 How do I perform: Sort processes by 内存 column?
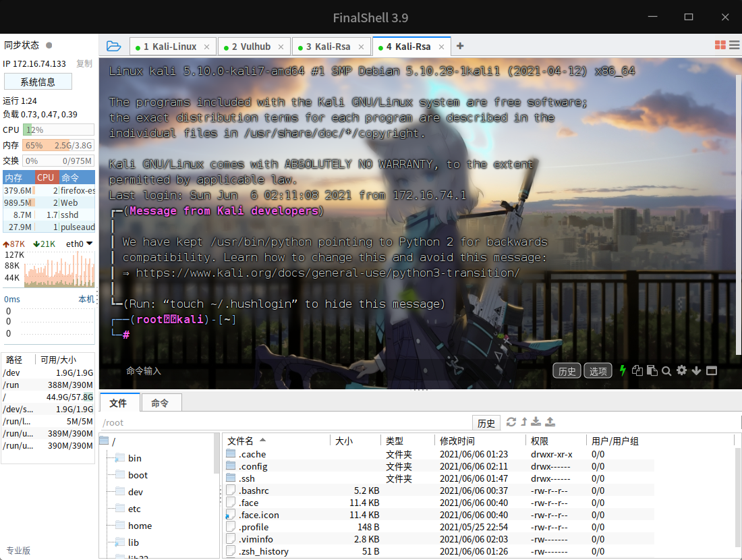click(19, 177)
